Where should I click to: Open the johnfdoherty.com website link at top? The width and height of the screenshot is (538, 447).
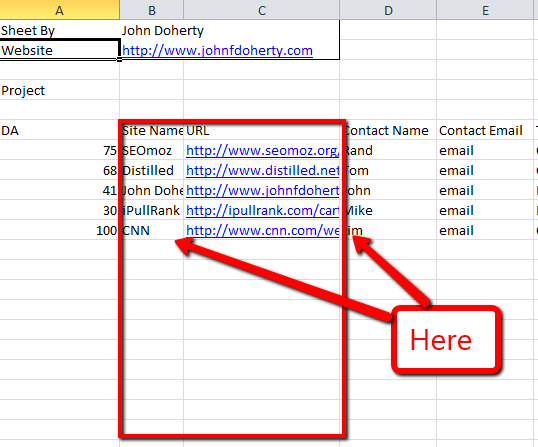tap(217, 51)
